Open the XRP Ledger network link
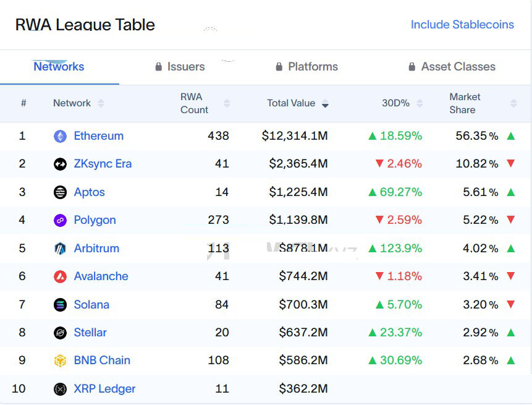532x405 pixels. [104, 389]
